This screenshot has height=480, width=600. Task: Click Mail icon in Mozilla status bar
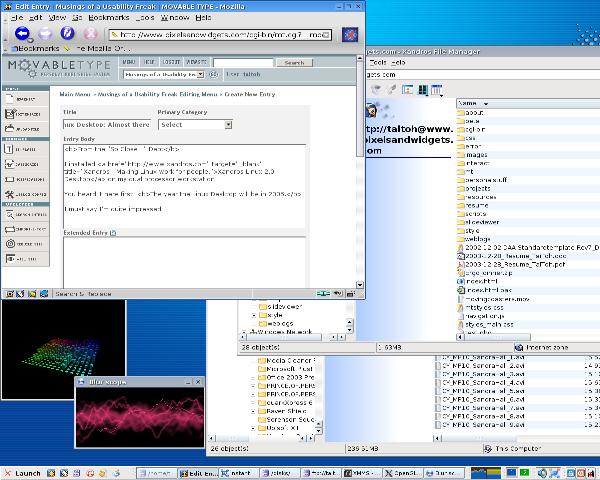[x=21, y=294]
